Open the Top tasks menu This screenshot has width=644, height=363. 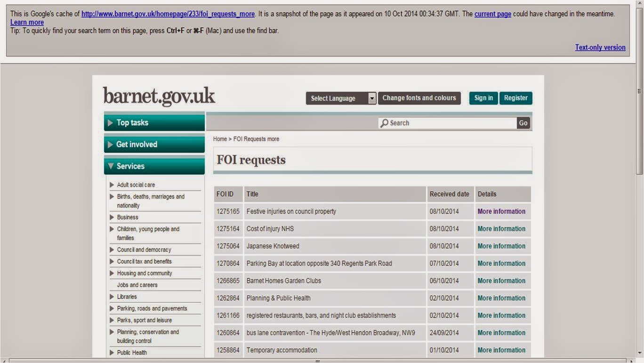tap(154, 123)
